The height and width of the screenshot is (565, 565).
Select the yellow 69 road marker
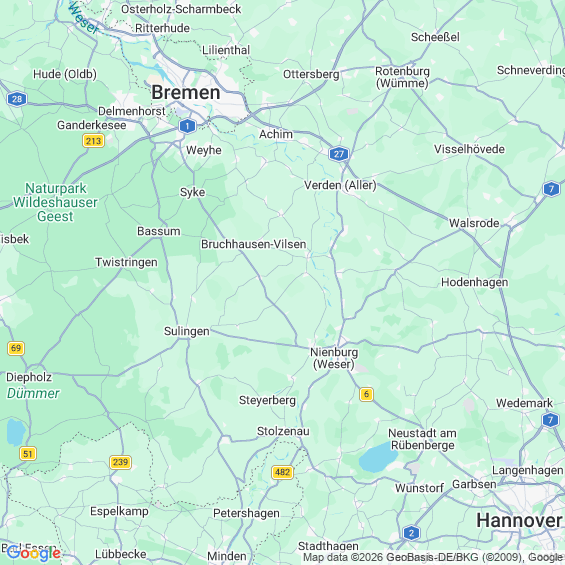tap(16, 348)
